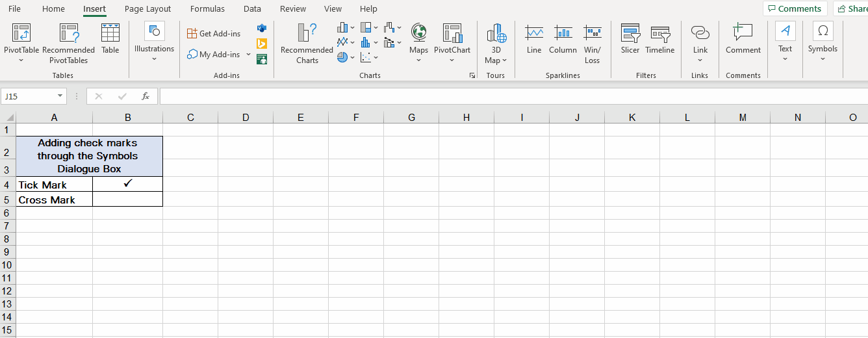868x338 pixels.
Task: Select row 5 header
Action: point(8,200)
